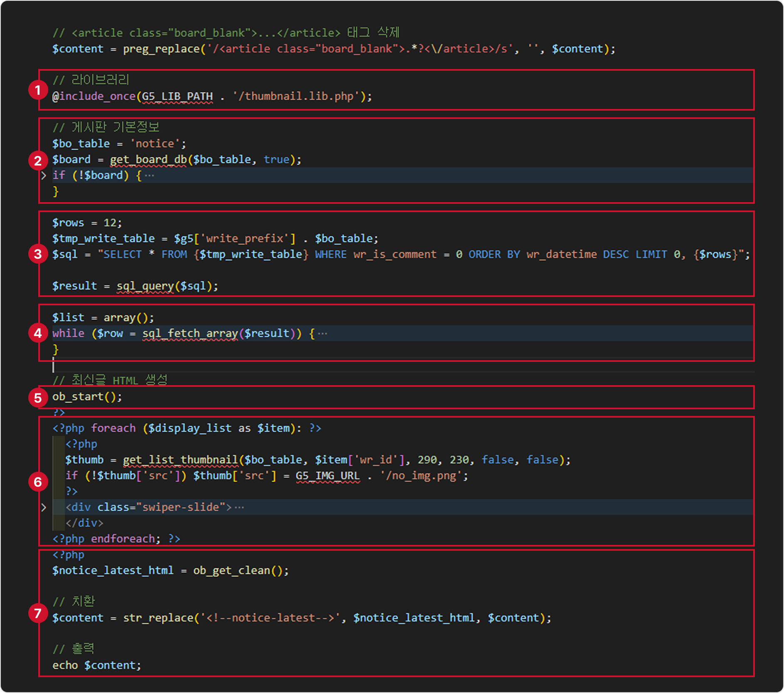The height and width of the screenshot is (693, 784).
Task: Click the '/no_img.png' string
Action: coord(421,476)
